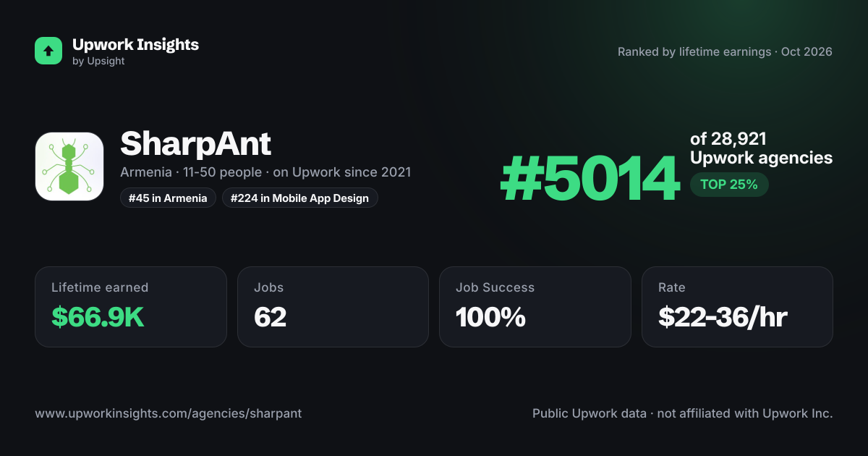The width and height of the screenshot is (868, 456).
Task: Select the Rate $22-36/hr card
Action: coord(737,307)
